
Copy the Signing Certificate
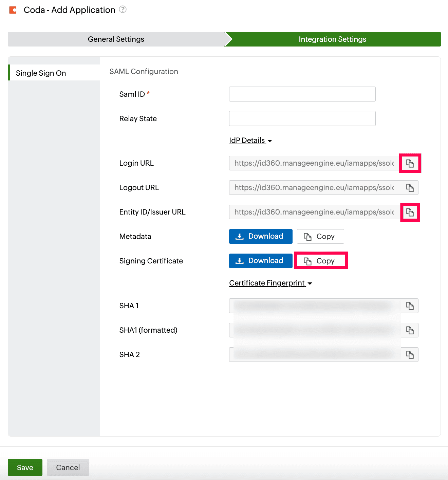(320, 261)
